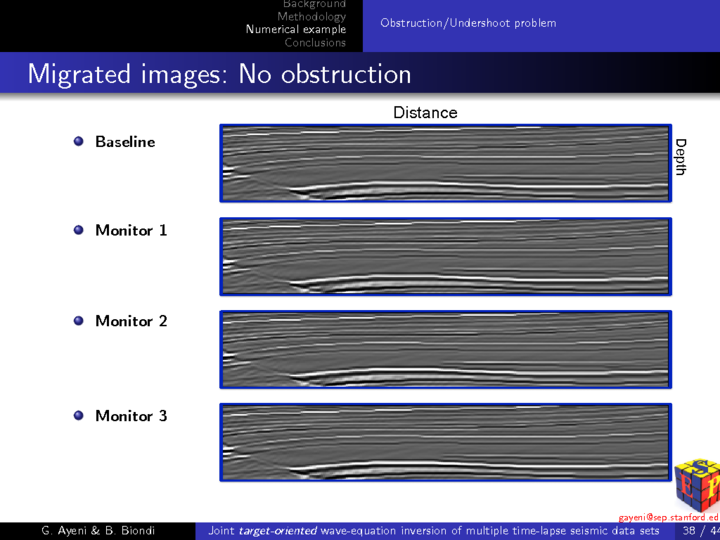
Task: Click the slide title Migrated images: No obstruction
Action: (x=219, y=74)
